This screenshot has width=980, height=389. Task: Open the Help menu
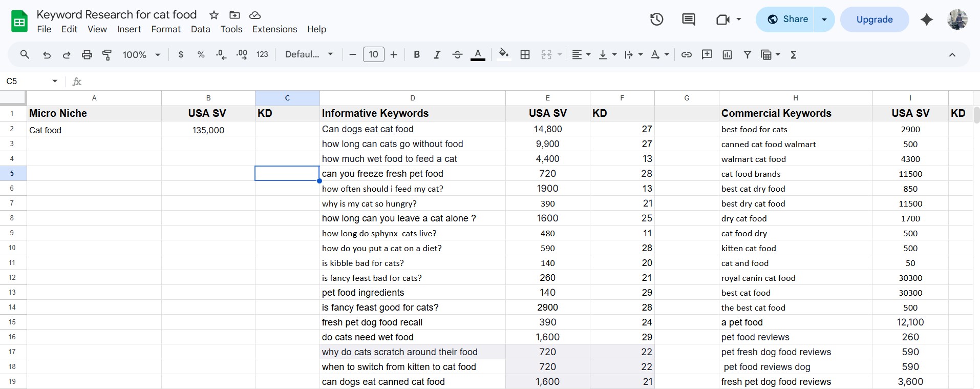point(317,29)
